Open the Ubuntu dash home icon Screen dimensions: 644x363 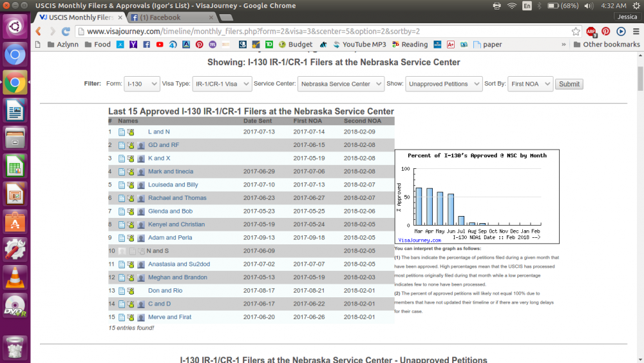pyautogui.click(x=15, y=26)
